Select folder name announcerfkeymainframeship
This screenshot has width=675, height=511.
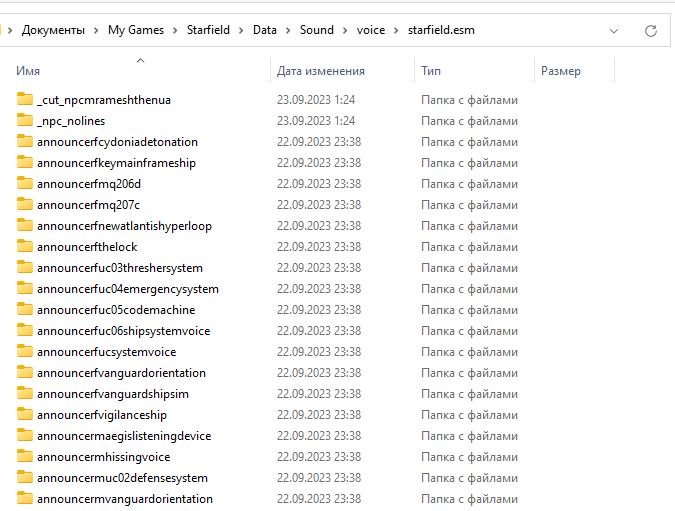pos(116,163)
